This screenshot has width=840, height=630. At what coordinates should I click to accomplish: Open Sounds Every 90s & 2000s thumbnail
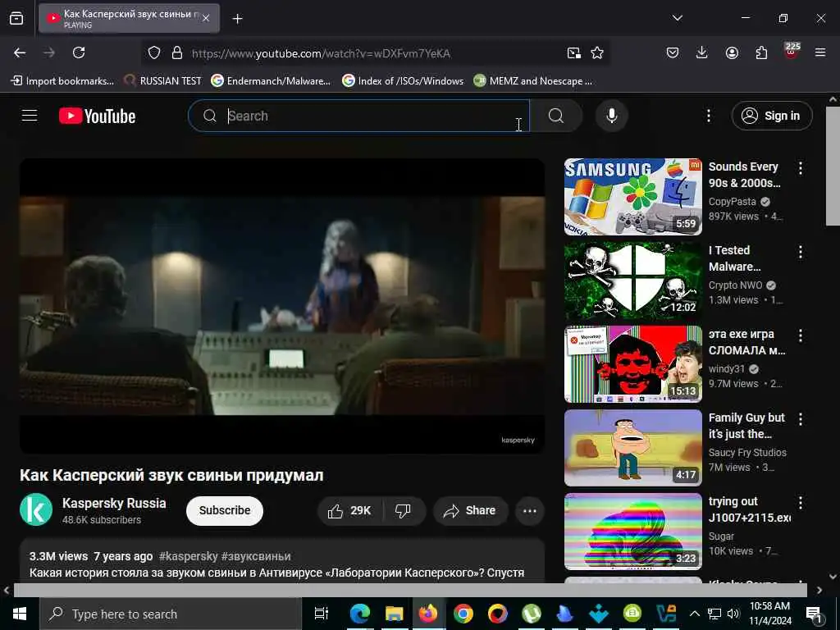pos(632,197)
